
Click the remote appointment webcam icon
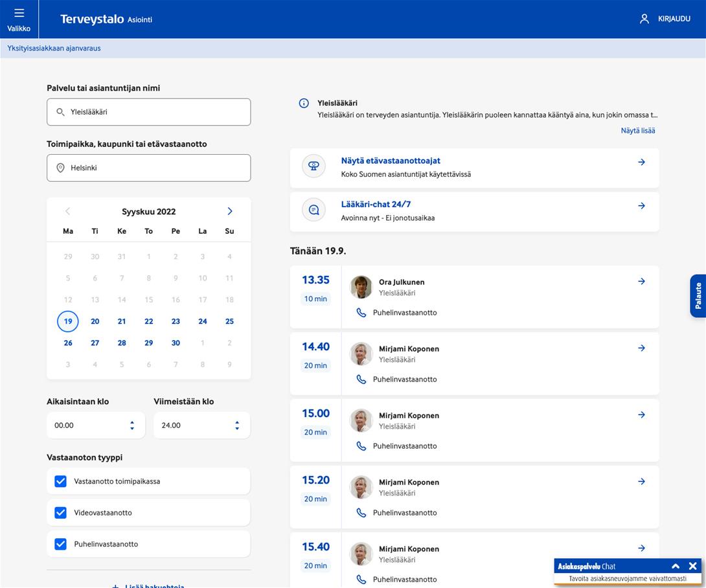pos(313,166)
